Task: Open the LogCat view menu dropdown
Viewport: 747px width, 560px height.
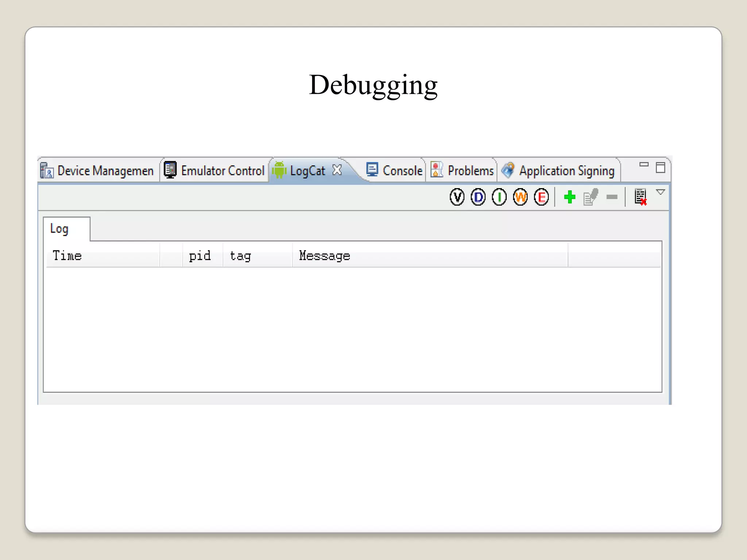Action: coord(661,192)
